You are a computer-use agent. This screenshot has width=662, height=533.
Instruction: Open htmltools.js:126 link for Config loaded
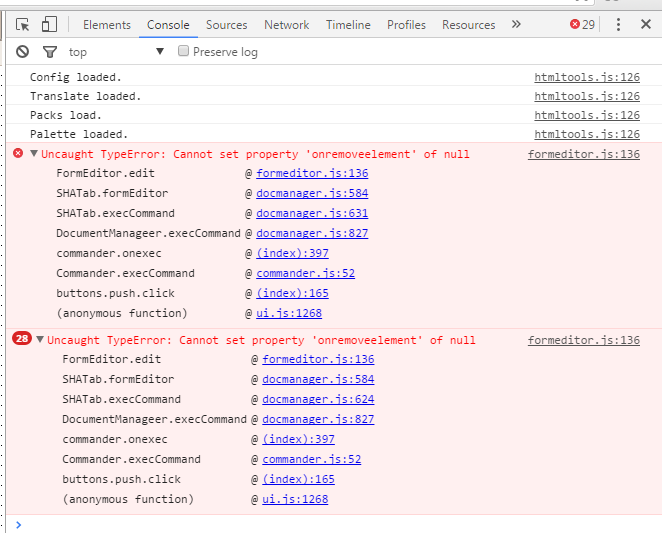click(587, 77)
